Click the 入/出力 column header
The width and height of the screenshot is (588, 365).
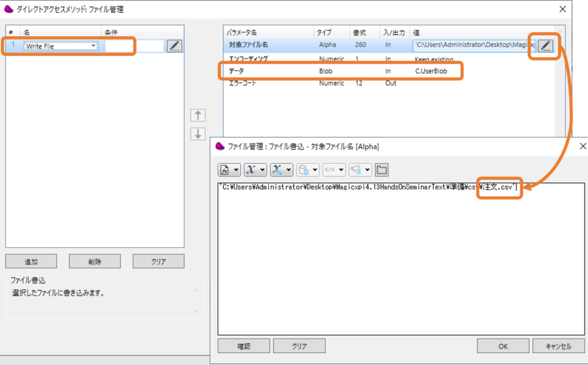click(394, 33)
